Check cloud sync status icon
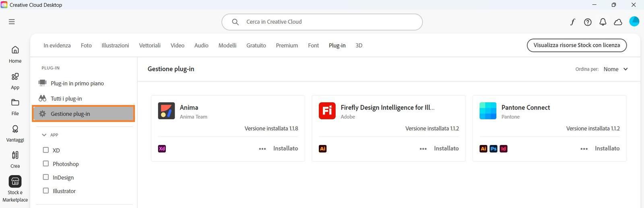 coord(618,22)
